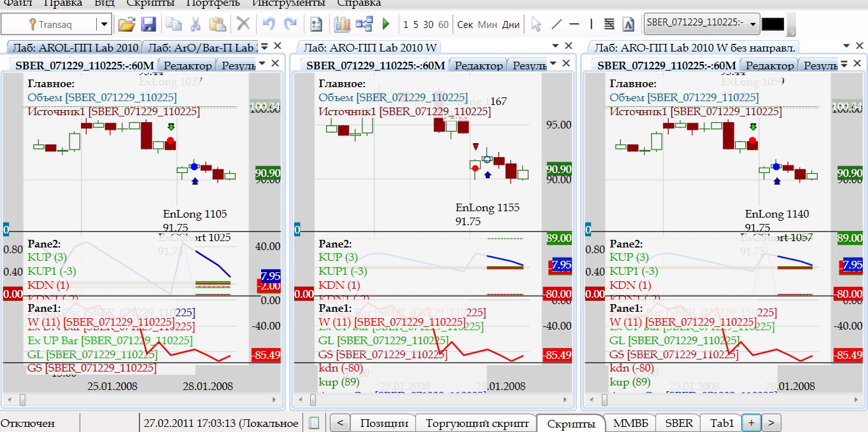The height and width of the screenshot is (432, 868).
Task: Open the SBER_071229_110225 symbol dropdown in toolbar
Action: (754, 25)
